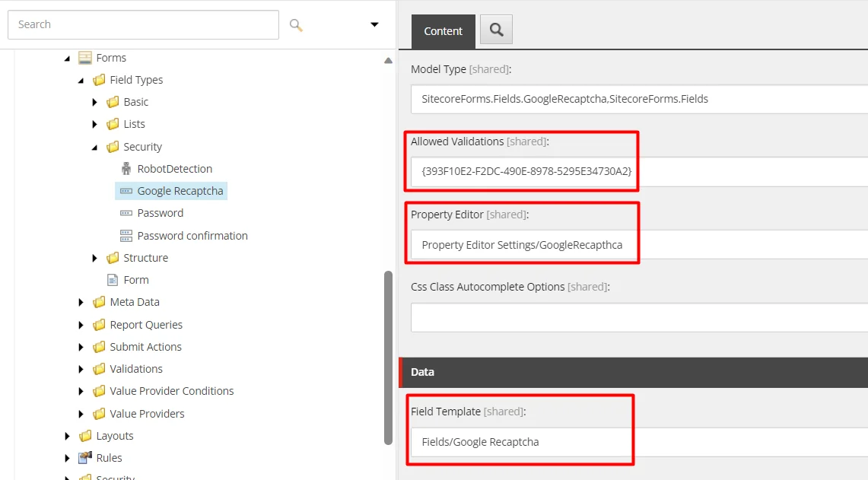Click the Form document icon
The width and height of the screenshot is (868, 480).
tap(113, 280)
